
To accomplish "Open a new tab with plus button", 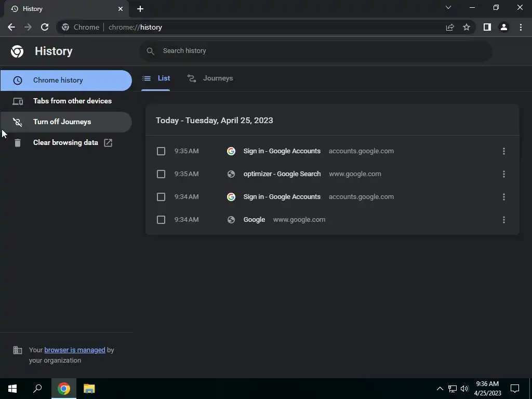I will [140, 9].
